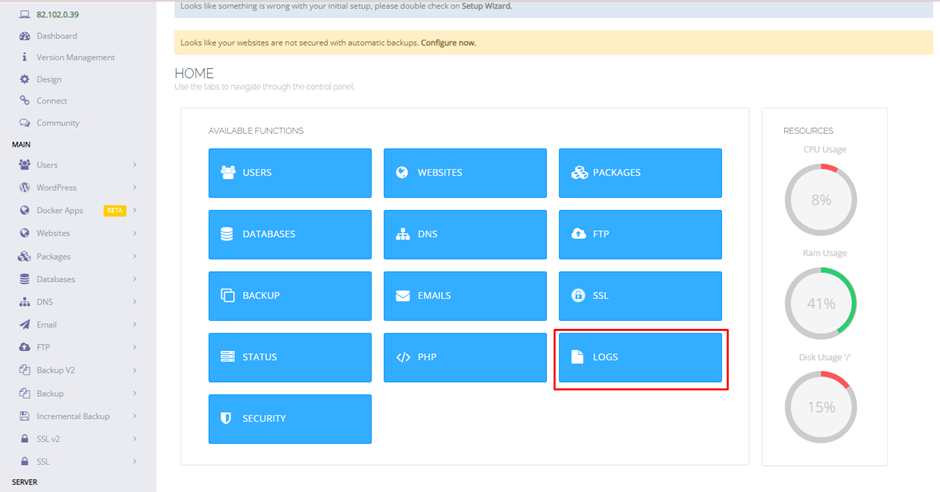The height and width of the screenshot is (492, 940).
Task: Click the WordPress logo icon
Action: (25, 188)
